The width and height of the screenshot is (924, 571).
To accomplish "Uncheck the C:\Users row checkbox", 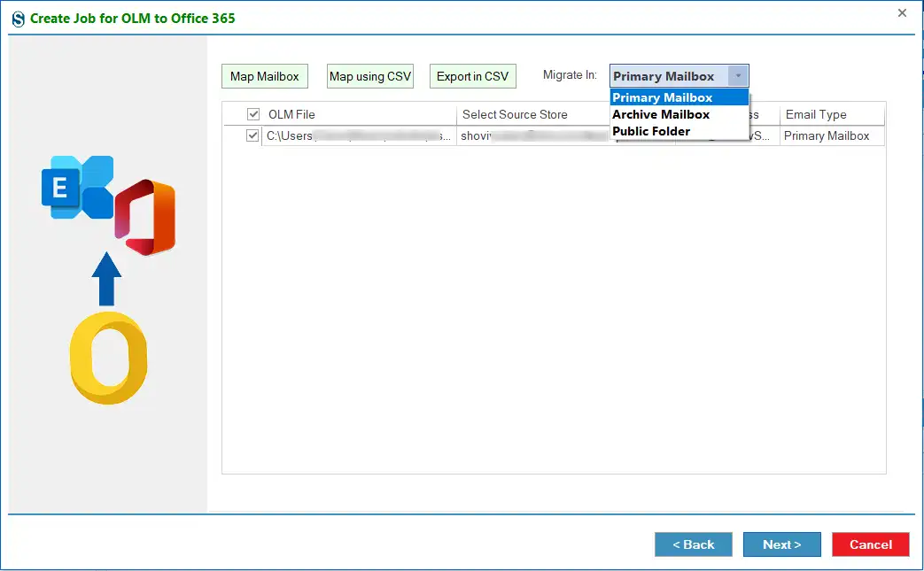I will click(x=252, y=135).
